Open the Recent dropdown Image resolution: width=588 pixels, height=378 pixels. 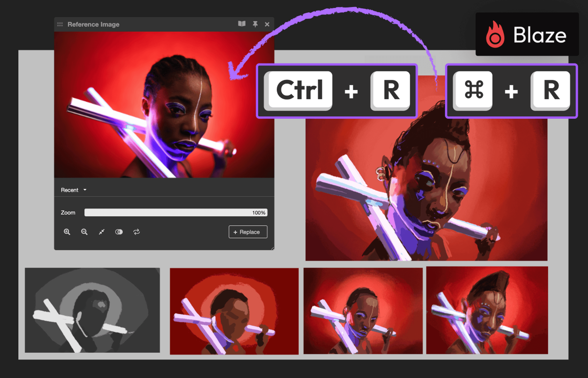73,190
